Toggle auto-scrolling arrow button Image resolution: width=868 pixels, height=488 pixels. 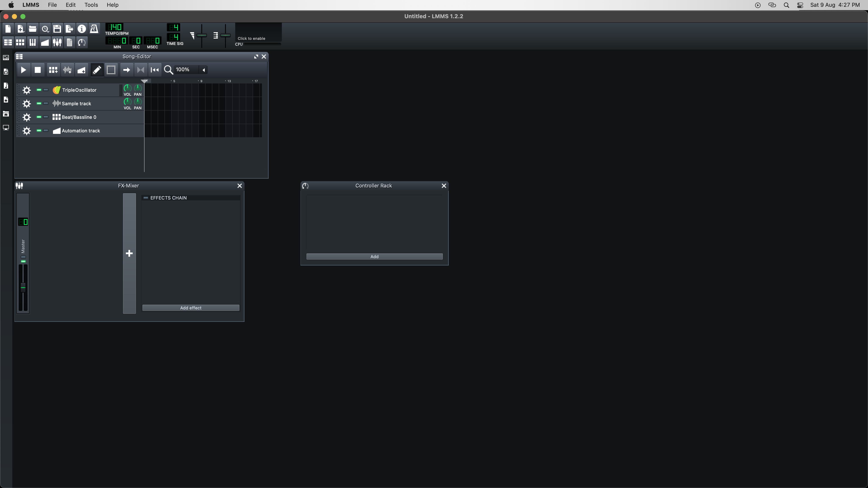[126, 70]
